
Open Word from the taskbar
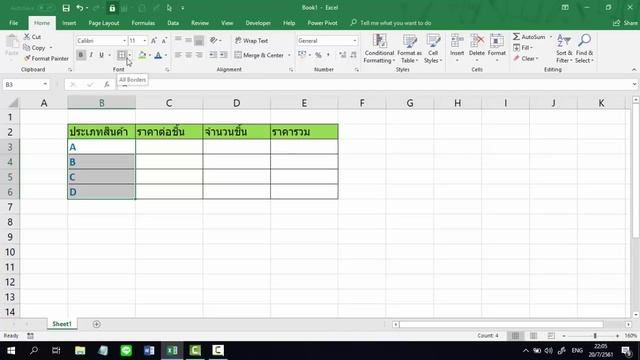[x=149, y=350]
